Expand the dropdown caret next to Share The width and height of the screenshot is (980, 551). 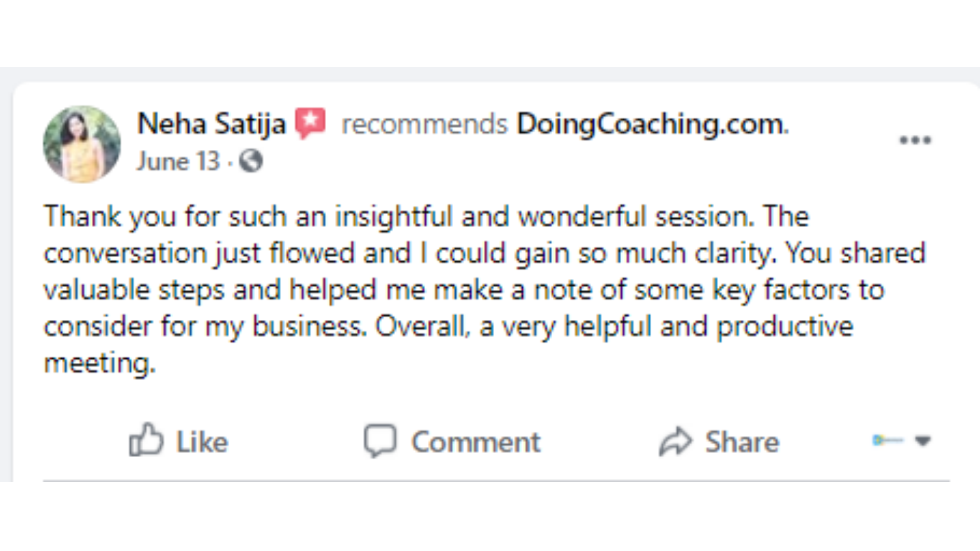[923, 440]
